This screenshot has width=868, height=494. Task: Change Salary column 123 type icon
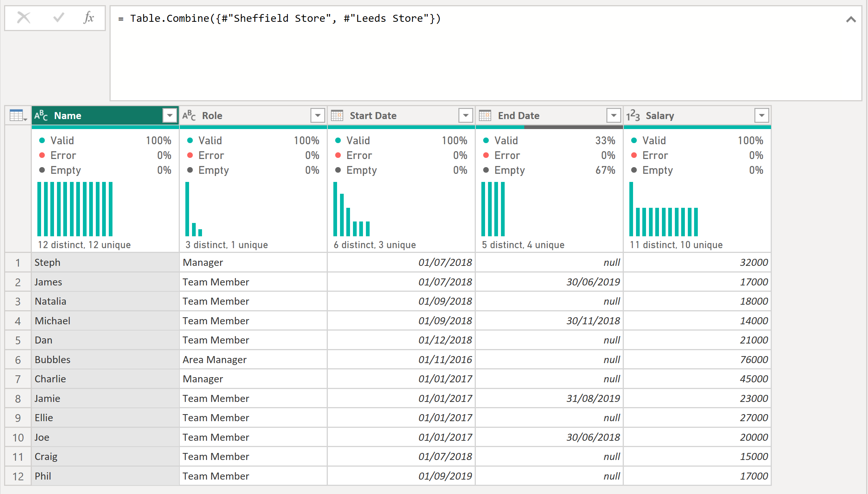[x=633, y=116]
